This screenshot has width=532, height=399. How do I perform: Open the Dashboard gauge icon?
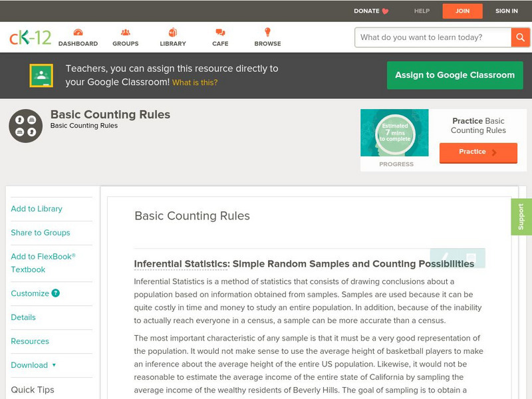click(78, 33)
